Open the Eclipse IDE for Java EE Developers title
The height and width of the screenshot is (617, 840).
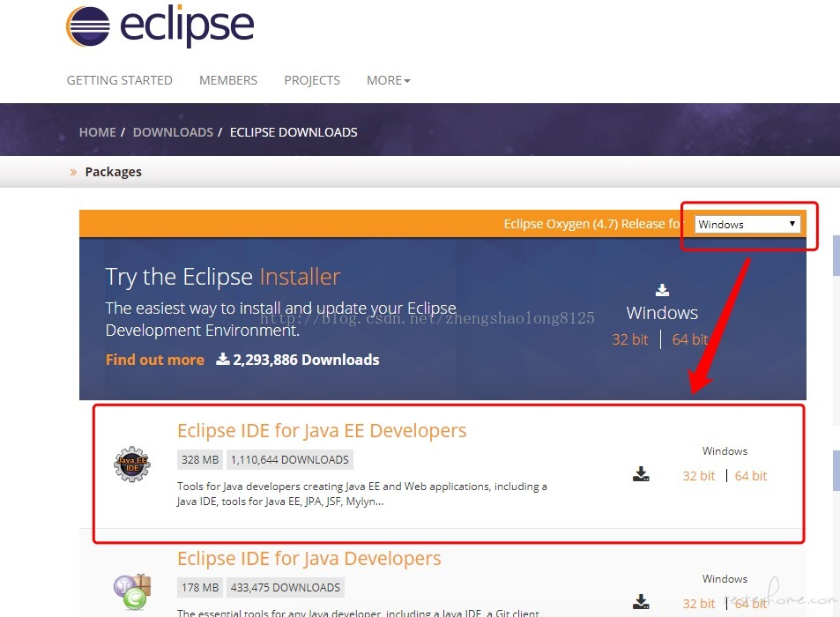(322, 431)
